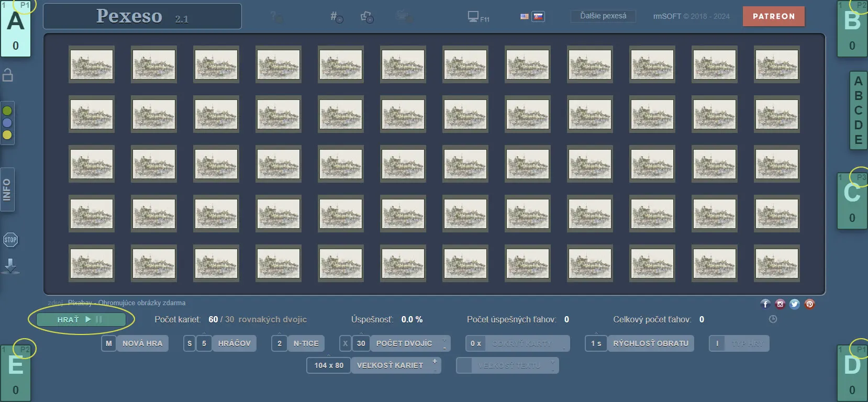
Task: Open the ABCDE side panel tab
Action: click(x=858, y=110)
